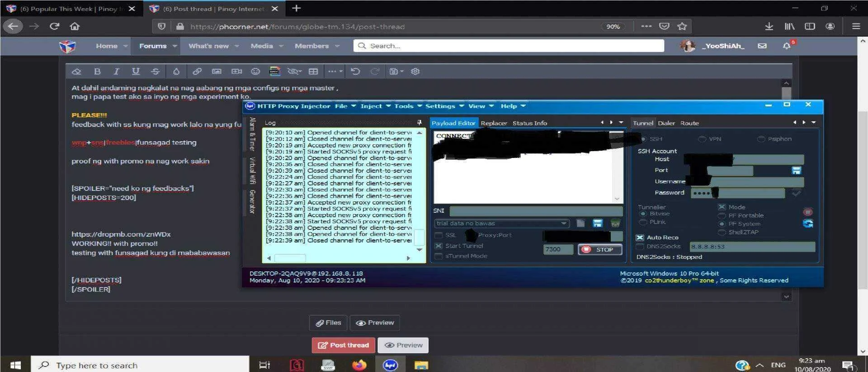Screen dimensions: 868x372
Task: Click the blue refresh icon beside PF System
Action: pos(808,224)
